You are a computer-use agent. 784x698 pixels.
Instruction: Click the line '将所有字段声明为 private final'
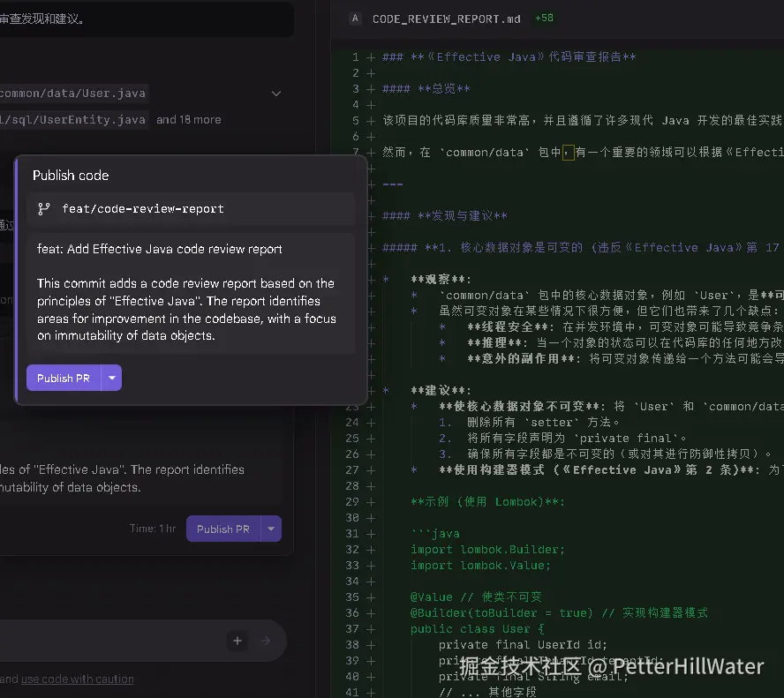[562, 439]
